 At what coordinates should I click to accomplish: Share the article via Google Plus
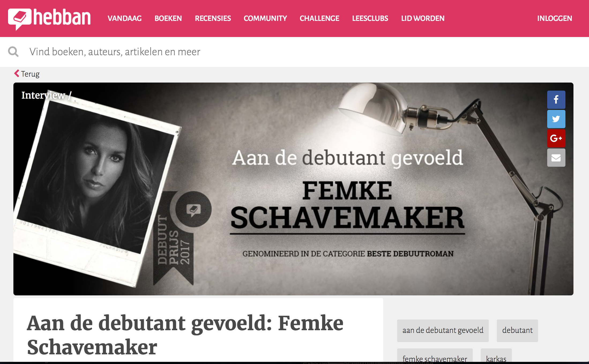click(556, 138)
